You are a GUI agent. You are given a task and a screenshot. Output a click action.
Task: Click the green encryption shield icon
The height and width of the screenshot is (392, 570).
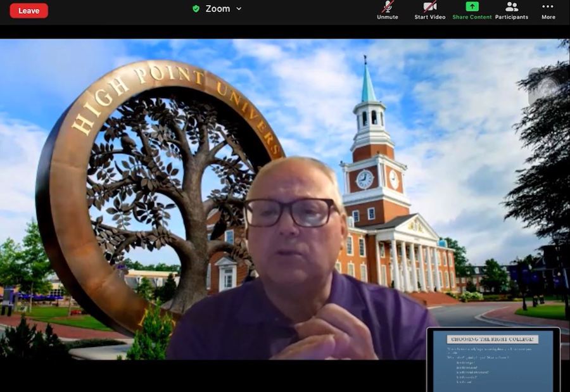tap(196, 9)
